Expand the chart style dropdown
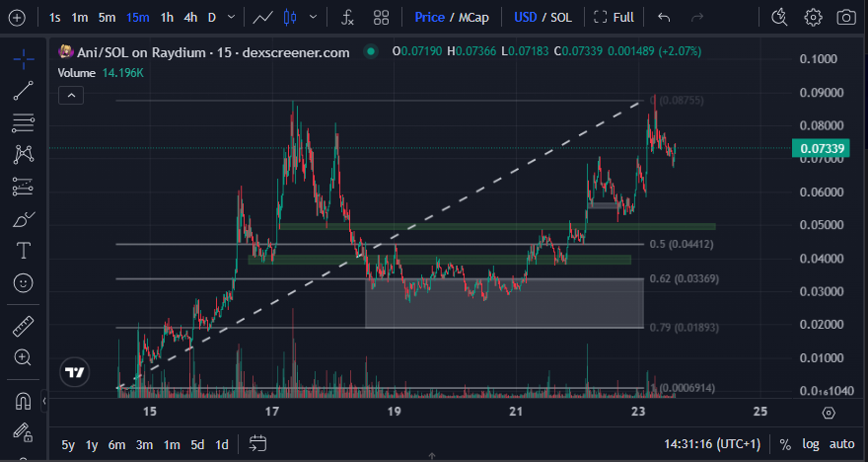This screenshot has width=868, height=462. (x=313, y=18)
